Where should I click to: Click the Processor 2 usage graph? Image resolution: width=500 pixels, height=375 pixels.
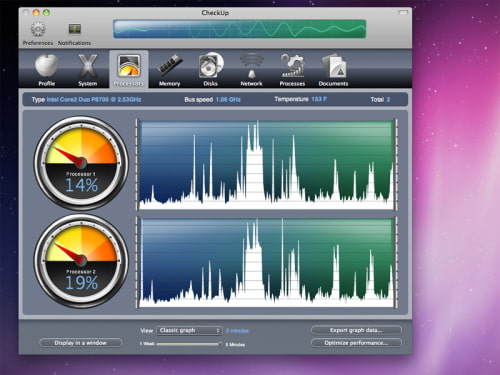click(267, 262)
